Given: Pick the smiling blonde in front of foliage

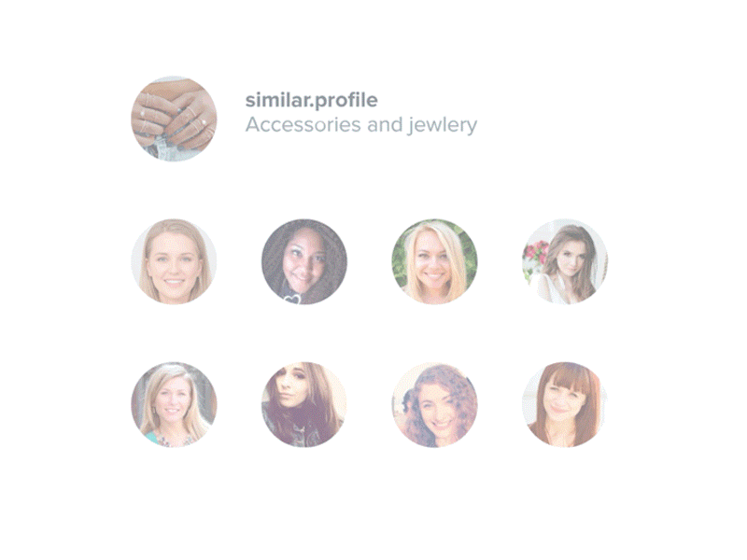Looking at the screenshot, I should point(434,261).
